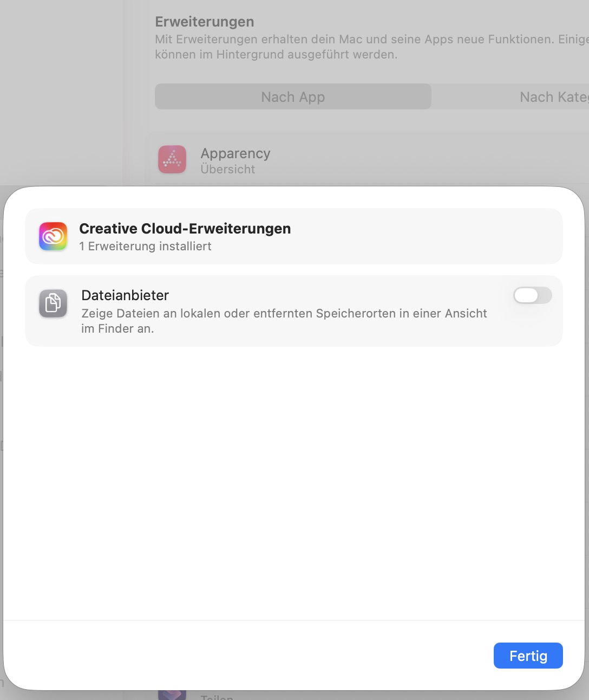The image size is (589, 700).
Task: Click the '1 Erweiterung installiert' text
Action: [x=145, y=246]
